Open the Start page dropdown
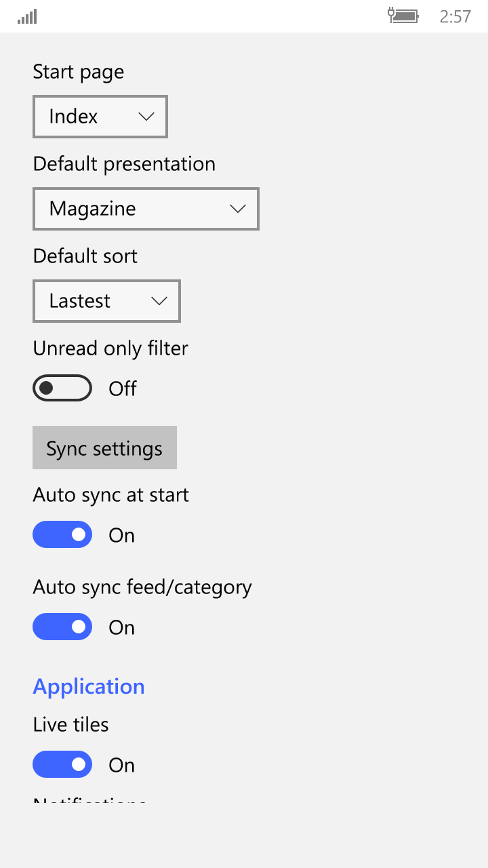The width and height of the screenshot is (488, 868). [100, 117]
